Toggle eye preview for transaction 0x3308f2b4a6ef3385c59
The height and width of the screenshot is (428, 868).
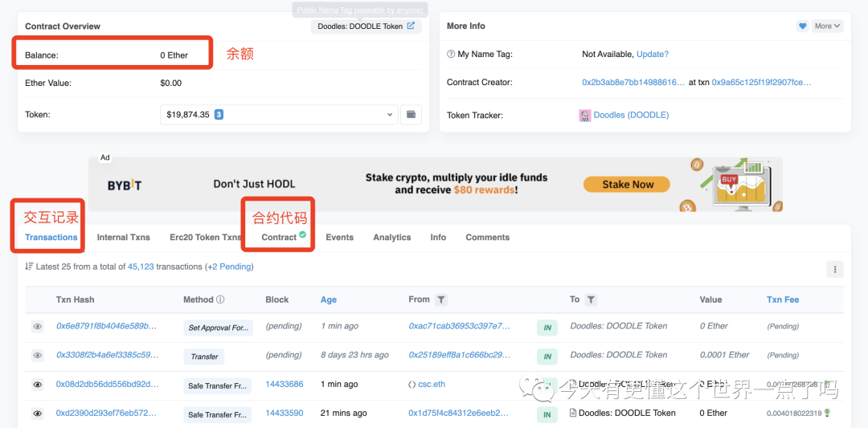pos(37,356)
